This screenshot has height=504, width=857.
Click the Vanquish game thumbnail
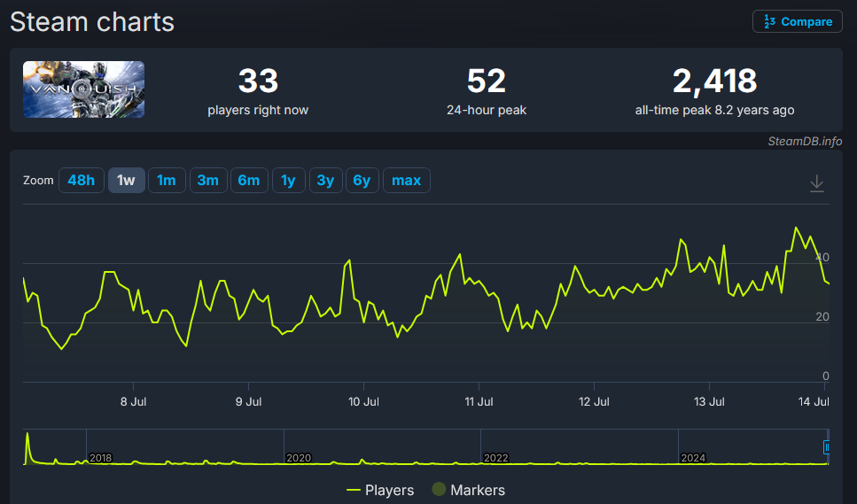tap(83, 89)
